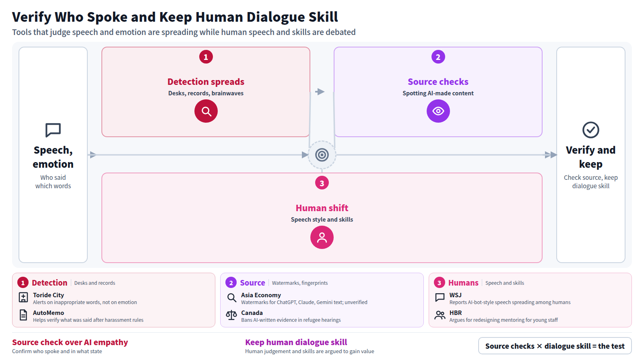
Task: Click the 'Humans' legend heading
Action: 463,283
